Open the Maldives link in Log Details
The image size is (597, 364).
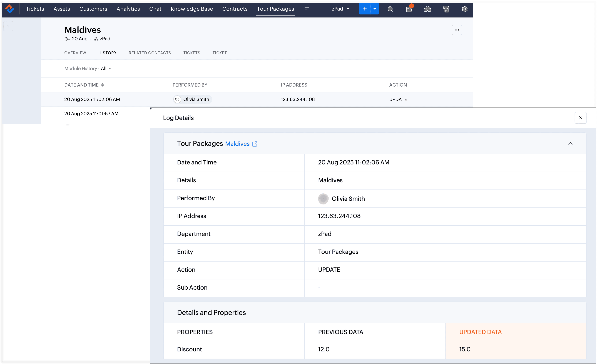click(237, 143)
